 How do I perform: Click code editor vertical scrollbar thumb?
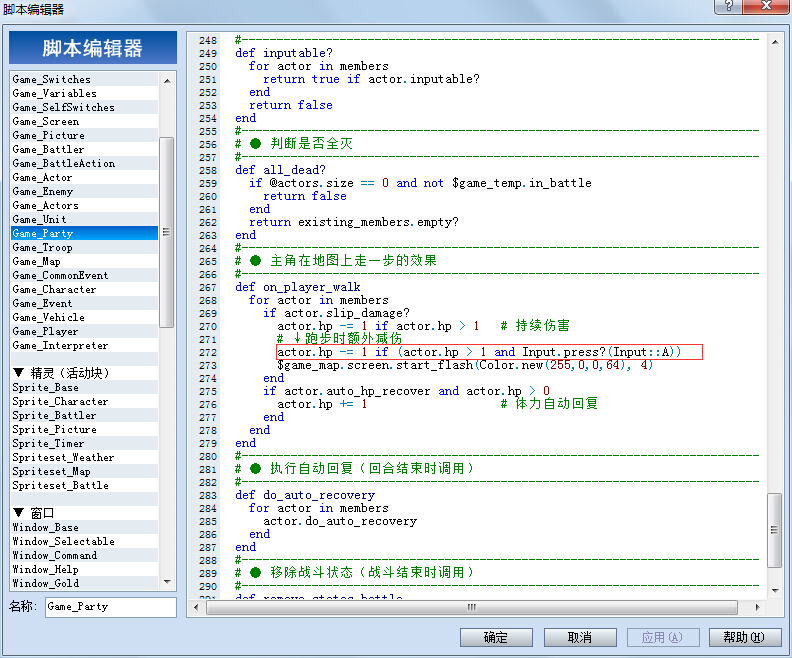tap(774, 530)
